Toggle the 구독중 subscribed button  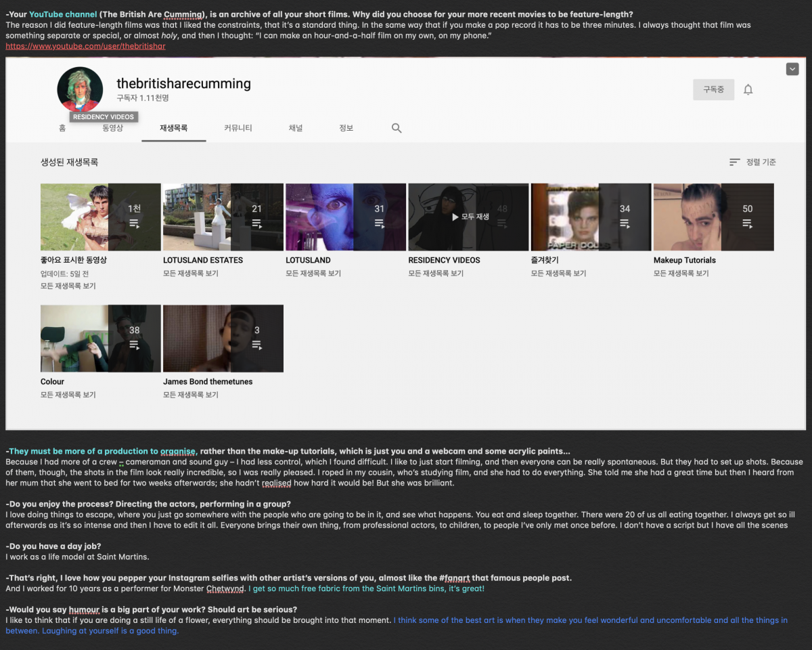713,89
